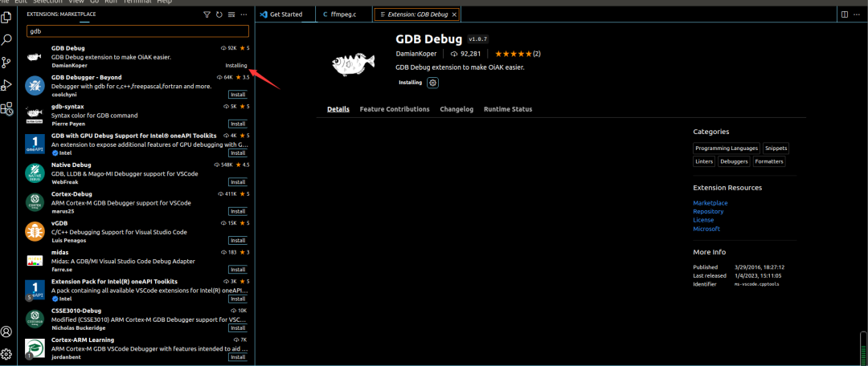Open the Repository link under Extension Resources
This screenshot has width=868, height=366.
(708, 211)
